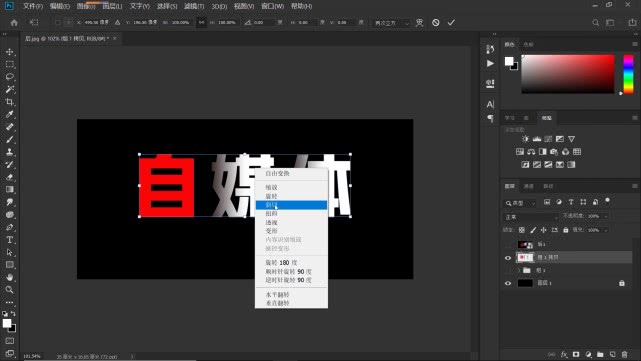Select the Rectangular Marquee tool
The width and height of the screenshot is (641, 361).
pyautogui.click(x=10, y=65)
